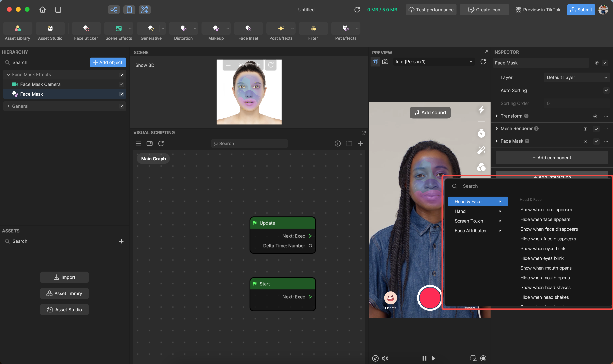The image size is (613, 364).
Task: Open Asset Studio from top toolbar
Action: click(x=50, y=31)
